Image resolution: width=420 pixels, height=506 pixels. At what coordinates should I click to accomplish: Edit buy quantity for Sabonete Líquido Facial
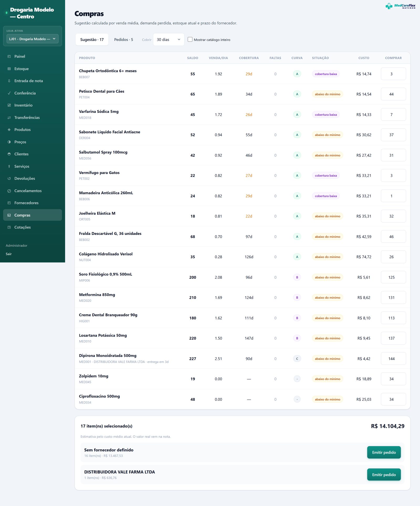393,135
